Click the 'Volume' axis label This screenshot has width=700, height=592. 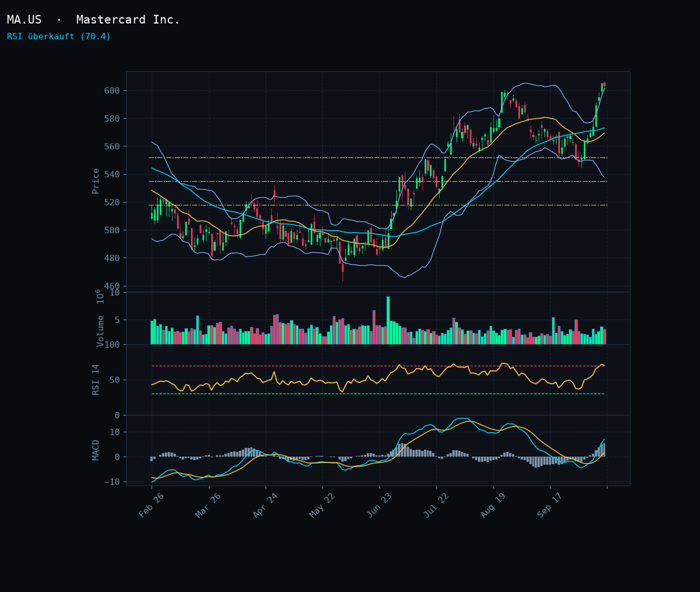(x=101, y=331)
